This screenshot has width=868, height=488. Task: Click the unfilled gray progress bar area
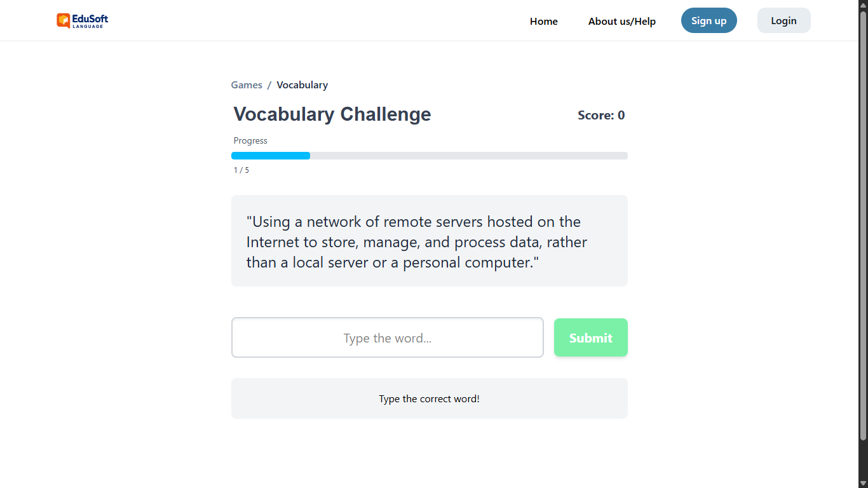(x=468, y=156)
